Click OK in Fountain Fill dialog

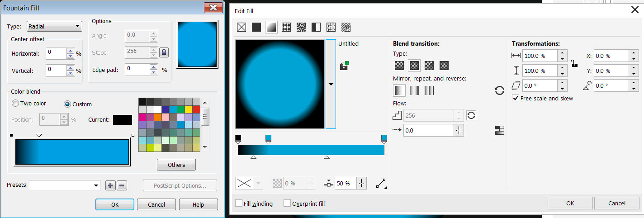click(115, 204)
